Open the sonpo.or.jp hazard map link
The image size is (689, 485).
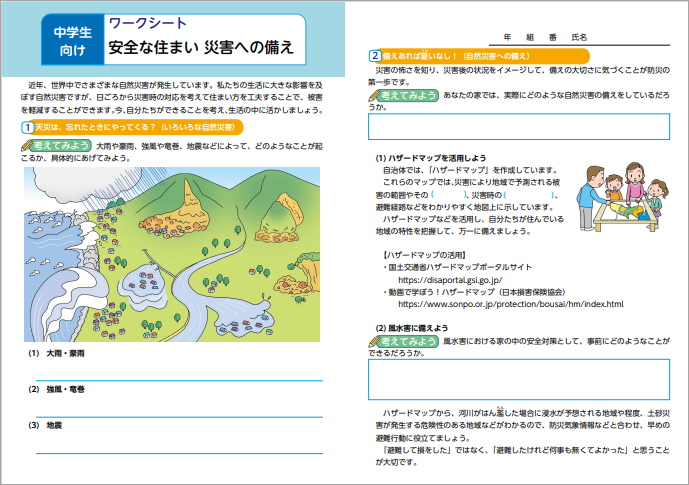510,304
